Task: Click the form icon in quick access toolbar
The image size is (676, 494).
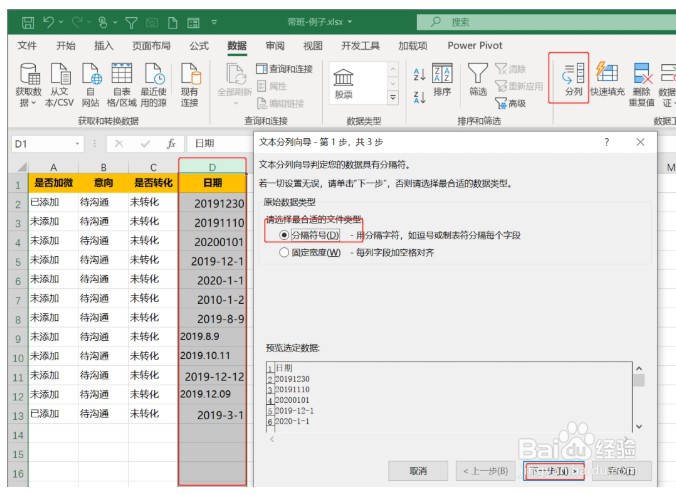Action: (193, 22)
